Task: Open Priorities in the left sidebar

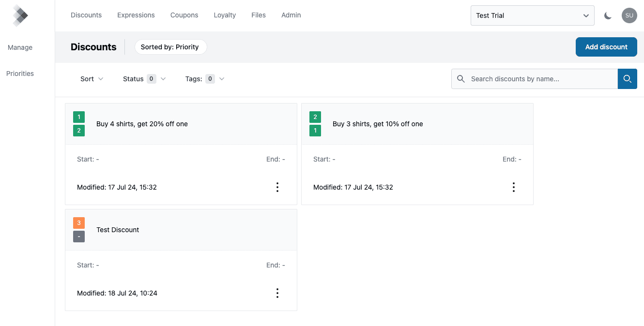Action: (20, 74)
